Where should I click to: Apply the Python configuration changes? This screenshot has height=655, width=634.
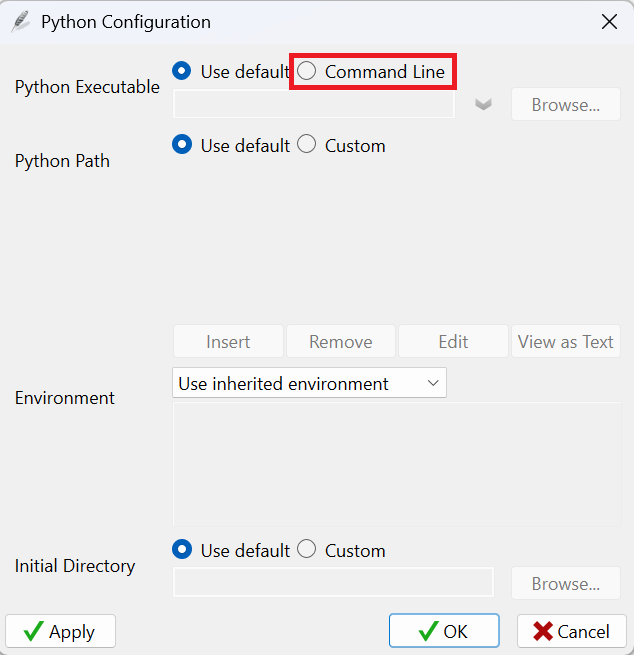(60, 631)
